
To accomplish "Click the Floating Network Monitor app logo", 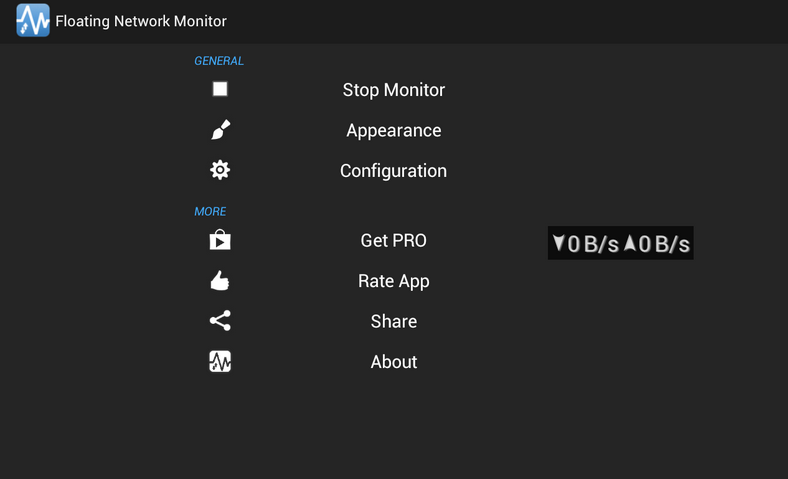I will click(x=33, y=21).
